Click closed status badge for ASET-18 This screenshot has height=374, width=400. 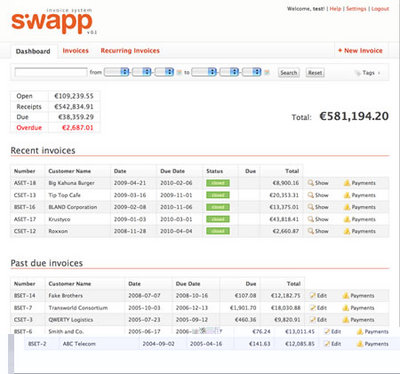pos(218,183)
